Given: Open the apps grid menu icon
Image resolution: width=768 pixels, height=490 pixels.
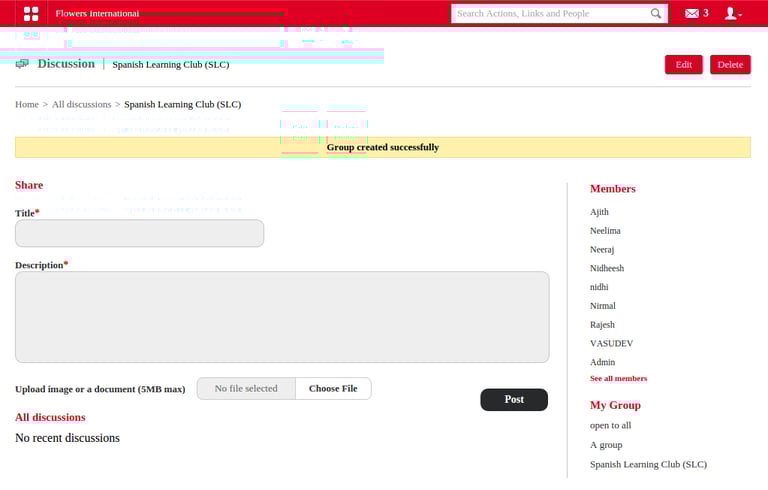Looking at the screenshot, I should pyautogui.click(x=31, y=14).
